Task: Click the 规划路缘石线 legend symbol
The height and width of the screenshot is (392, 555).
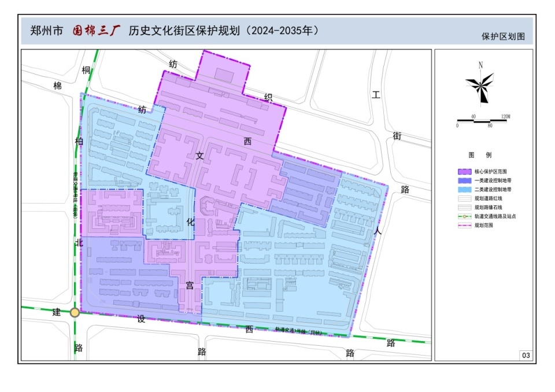Action: click(464, 207)
